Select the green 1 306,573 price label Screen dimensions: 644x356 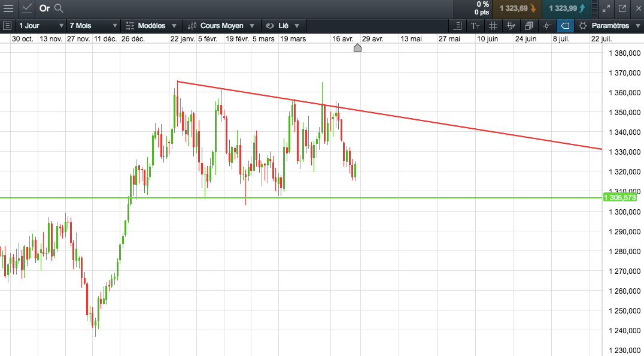click(x=620, y=198)
